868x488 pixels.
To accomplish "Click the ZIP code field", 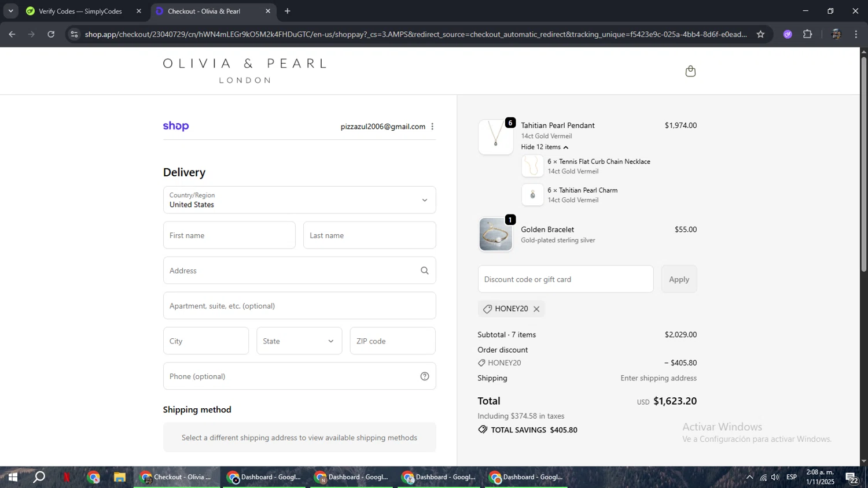I will pos(392,341).
